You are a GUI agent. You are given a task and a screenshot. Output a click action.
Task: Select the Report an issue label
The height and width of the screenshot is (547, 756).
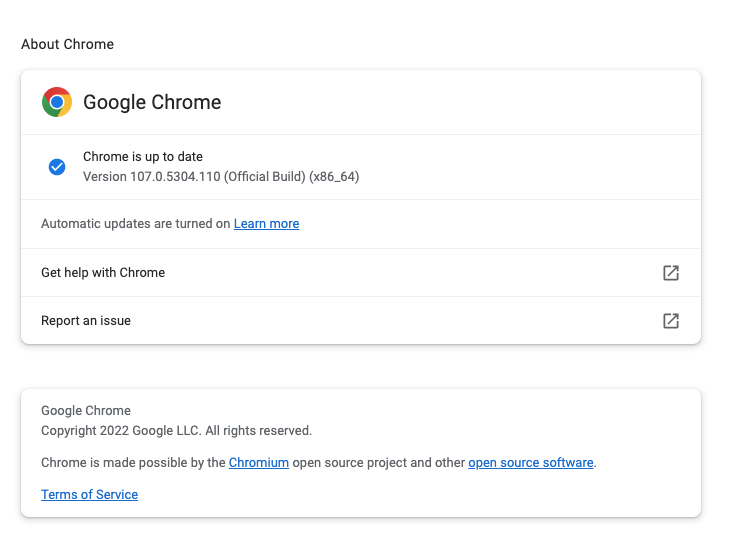click(86, 321)
